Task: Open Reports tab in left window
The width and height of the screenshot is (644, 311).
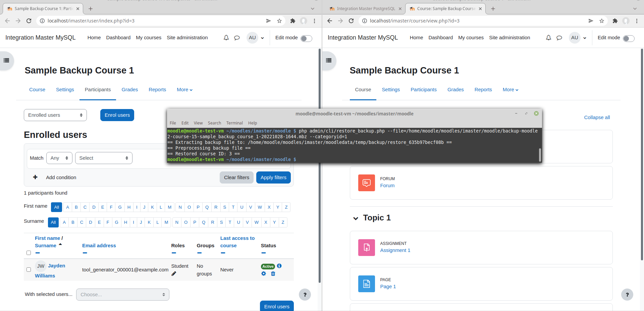Action: pyautogui.click(x=157, y=90)
